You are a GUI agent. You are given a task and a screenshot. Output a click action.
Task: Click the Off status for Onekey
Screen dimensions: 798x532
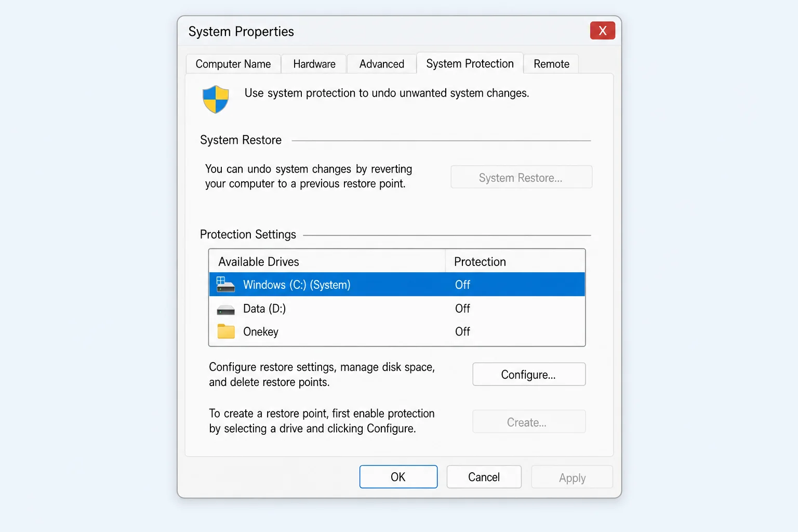click(x=462, y=331)
